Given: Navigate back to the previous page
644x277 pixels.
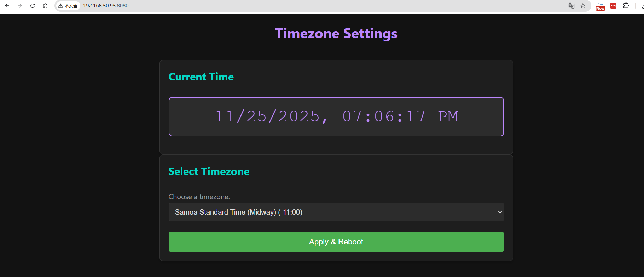Looking at the screenshot, I should 7,6.
